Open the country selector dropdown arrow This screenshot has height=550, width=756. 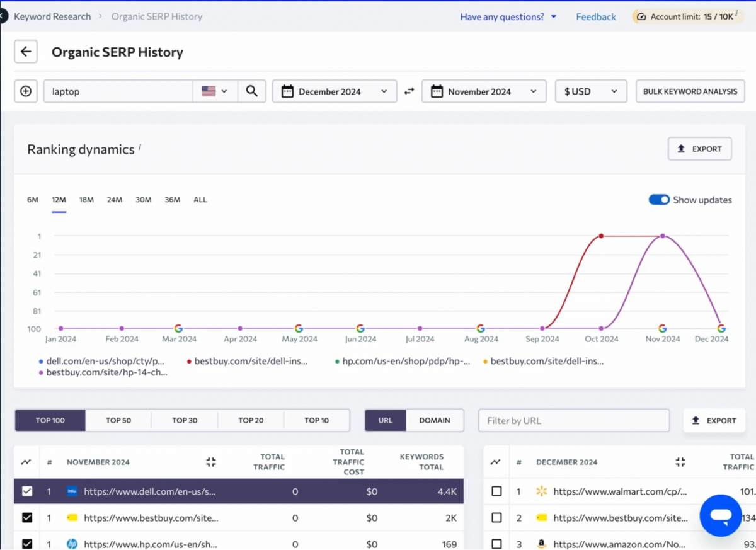tap(224, 91)
